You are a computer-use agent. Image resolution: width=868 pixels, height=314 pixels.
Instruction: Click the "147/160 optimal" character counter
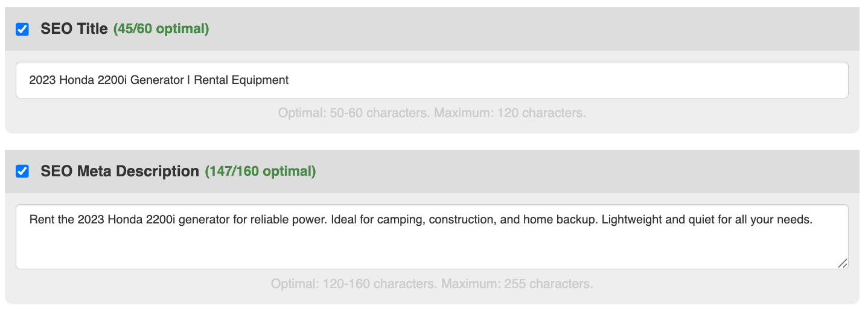[260, 171]
